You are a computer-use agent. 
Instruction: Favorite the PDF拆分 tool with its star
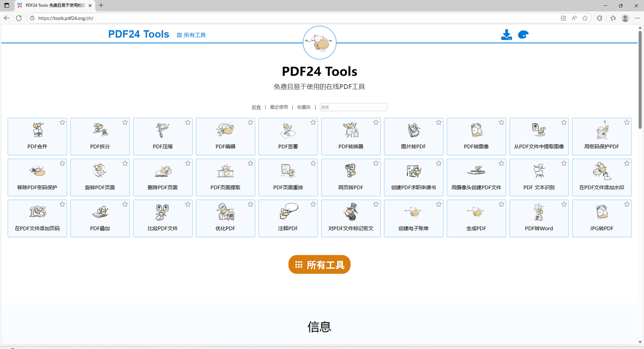(x=125, y=122)
